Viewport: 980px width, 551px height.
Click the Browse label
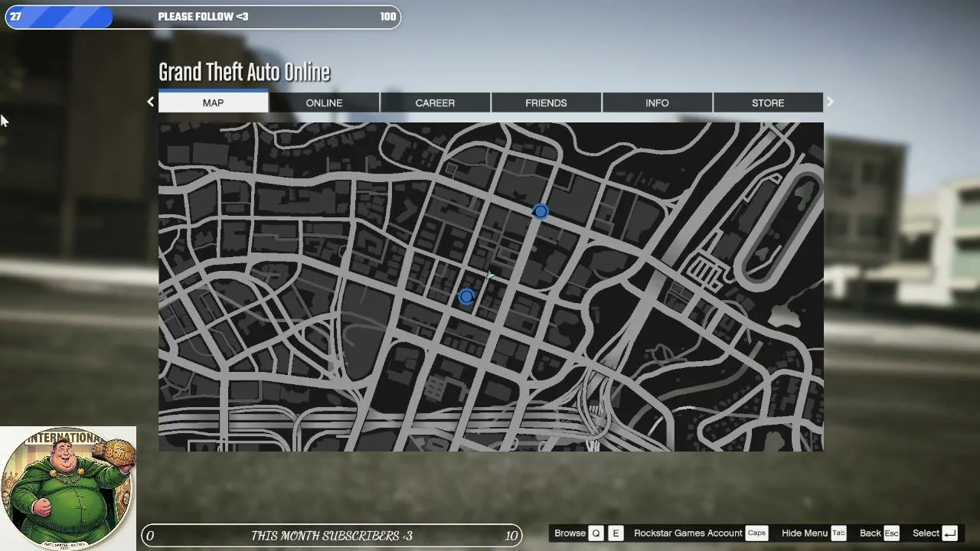570,533
